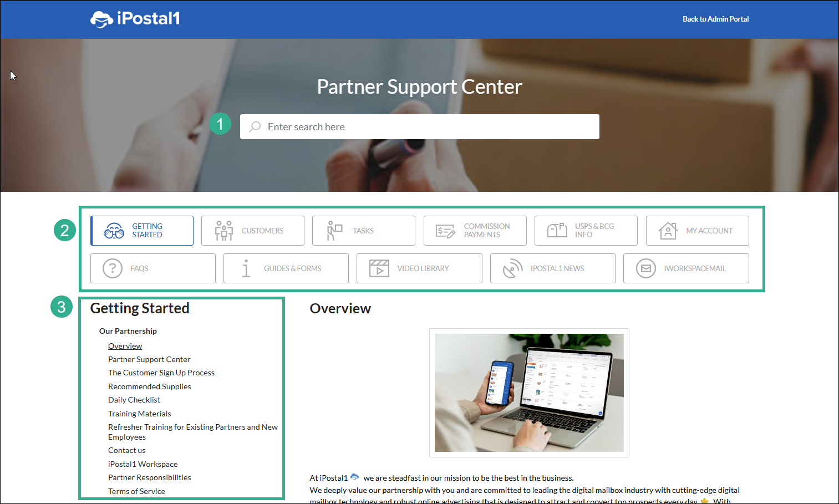Open the Recommended Supplies link
The height and width of the screenshot is (504, 839).
pyautogui.click(x=150, y=386)
